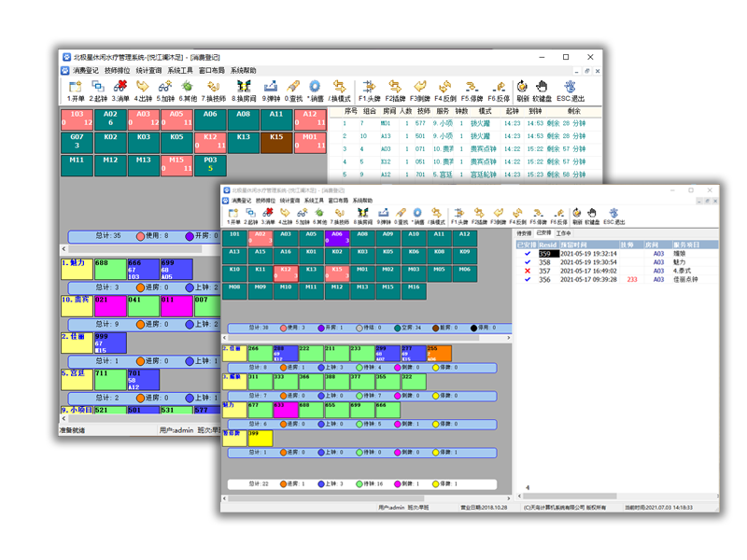Open the 技师排位 menu in back window
747x560 pixels.
pyautogui.click(x=118, y=71)
